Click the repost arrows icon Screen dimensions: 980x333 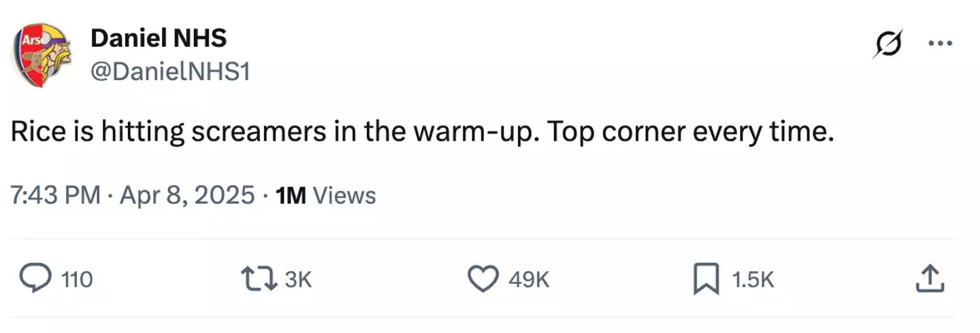click(x=259, y=279)
